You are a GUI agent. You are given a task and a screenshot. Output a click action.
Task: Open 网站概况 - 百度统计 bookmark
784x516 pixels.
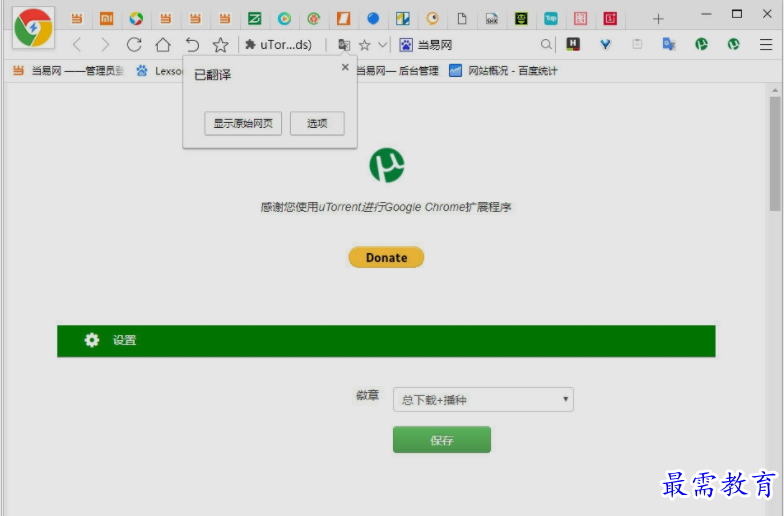click(x=503, y=71)
